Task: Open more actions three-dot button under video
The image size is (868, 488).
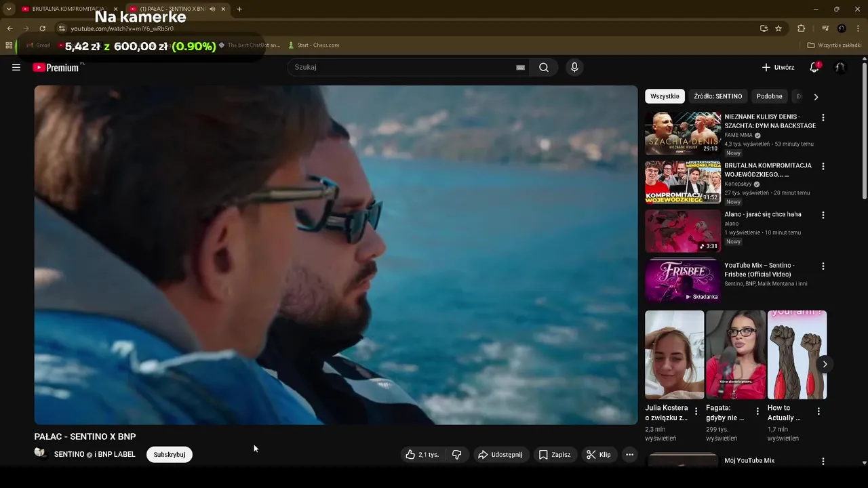Action: pyautogui.click(x=629, y=455)
